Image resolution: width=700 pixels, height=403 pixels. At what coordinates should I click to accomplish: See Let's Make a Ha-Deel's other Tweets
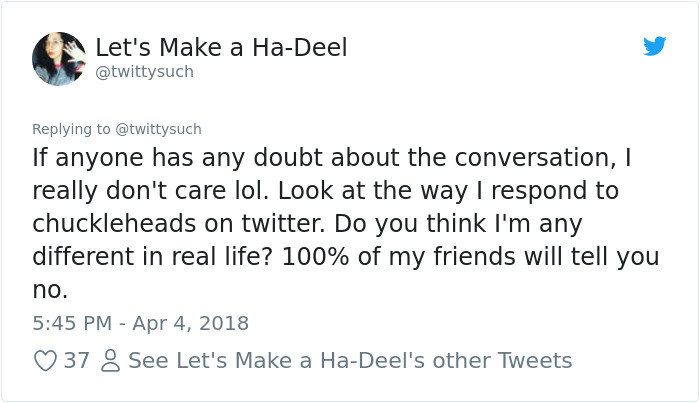[x=350, y=361]
